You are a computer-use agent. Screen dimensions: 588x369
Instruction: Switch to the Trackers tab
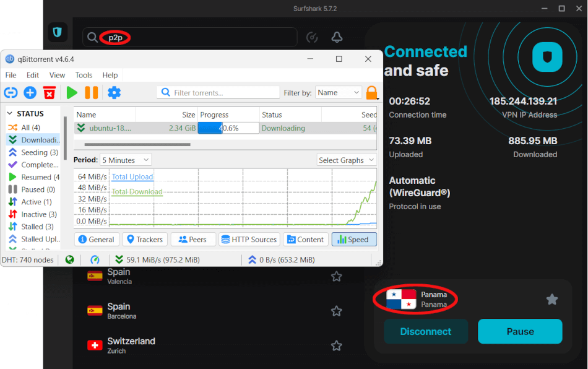(x=145, y=239)
